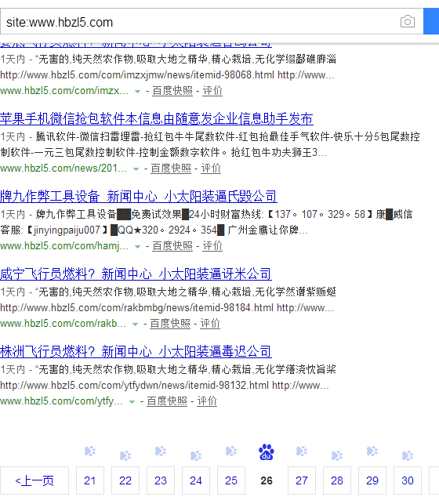Expand the green arrow beside www.hbzl5.com/com/ytfy...

pos(132,402)
